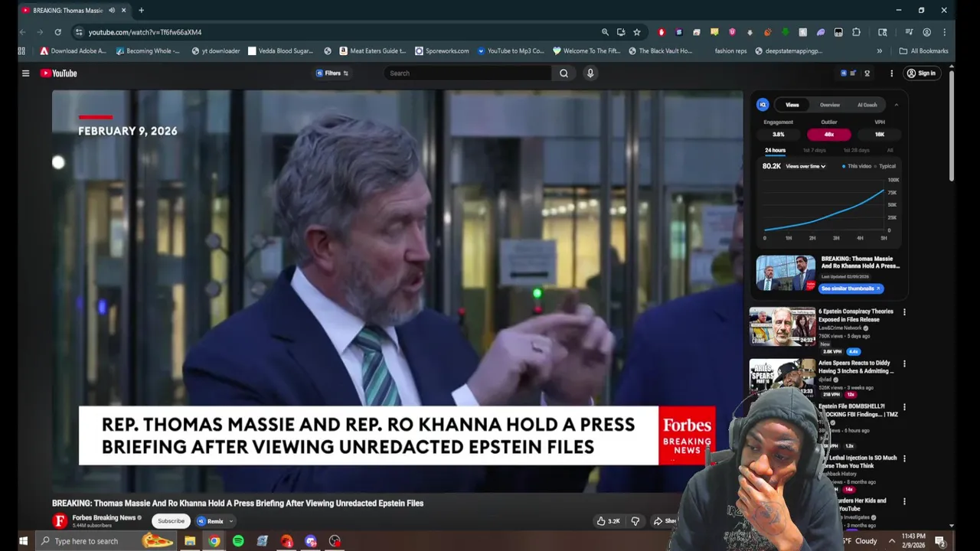Expand the Remix dropdown arrow
This screenshot has height=551, width=980.
(x=230, y=521)
